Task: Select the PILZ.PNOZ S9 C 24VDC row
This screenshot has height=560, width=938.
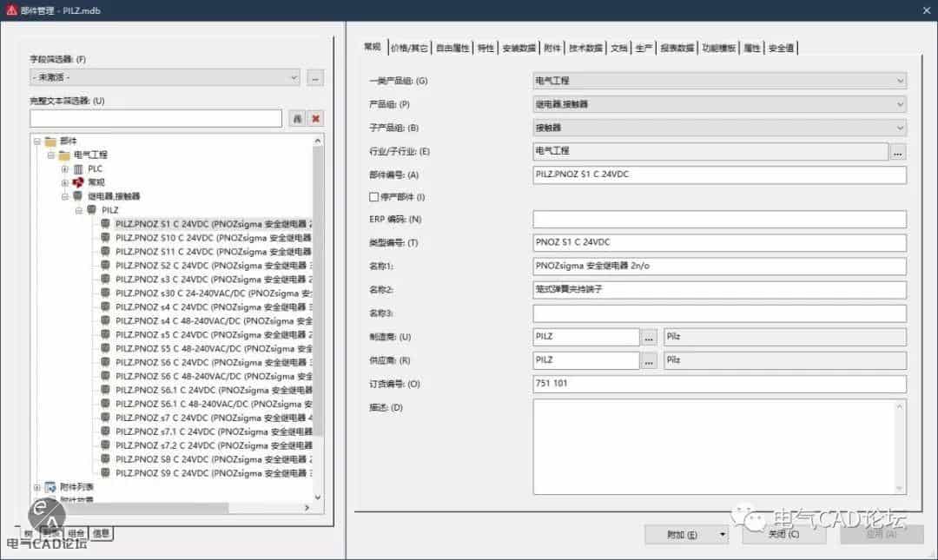Action: [x=213, y=473]
